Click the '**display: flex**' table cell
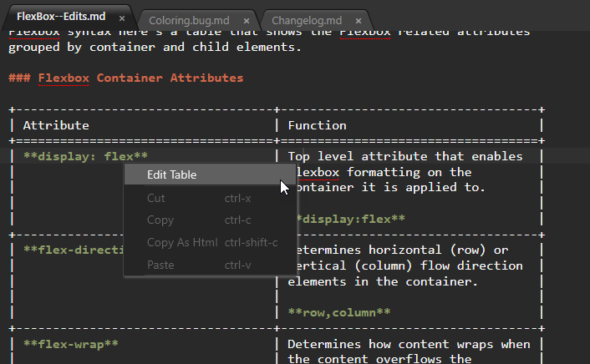Image resolution: width=590 pixels, height=364 pixels. (x=85, y=156)
